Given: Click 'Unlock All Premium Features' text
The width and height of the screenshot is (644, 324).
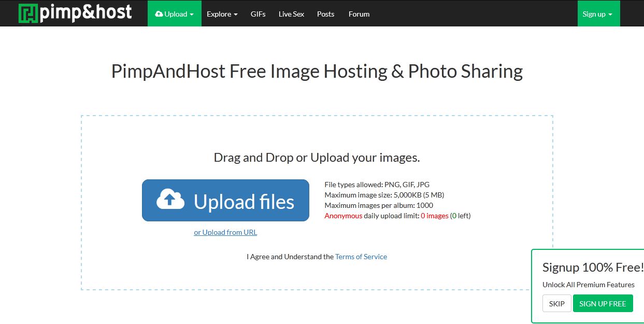Looking at the screenshot, I should 589,285.
